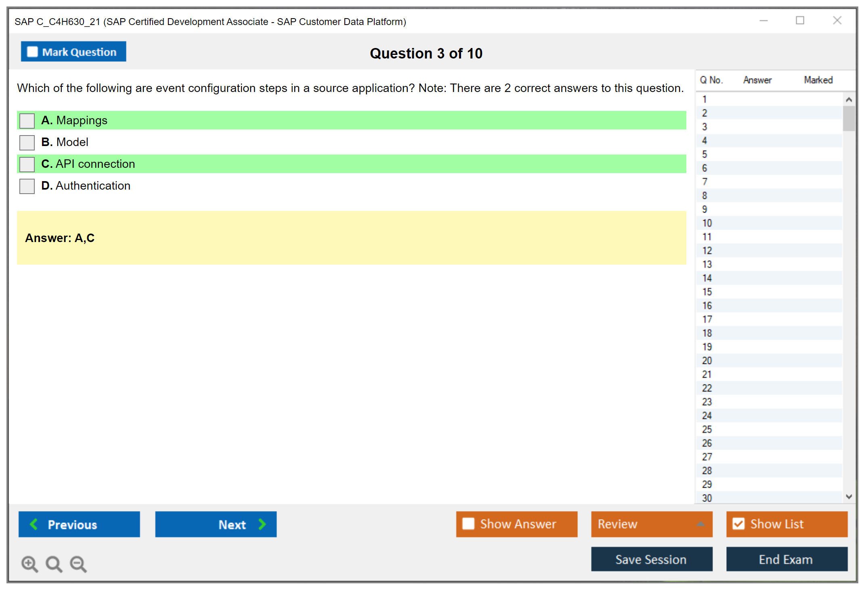Click the reset zoom magnifier icon
This screenshot has height=593, width=868.
tap(54, 564)
